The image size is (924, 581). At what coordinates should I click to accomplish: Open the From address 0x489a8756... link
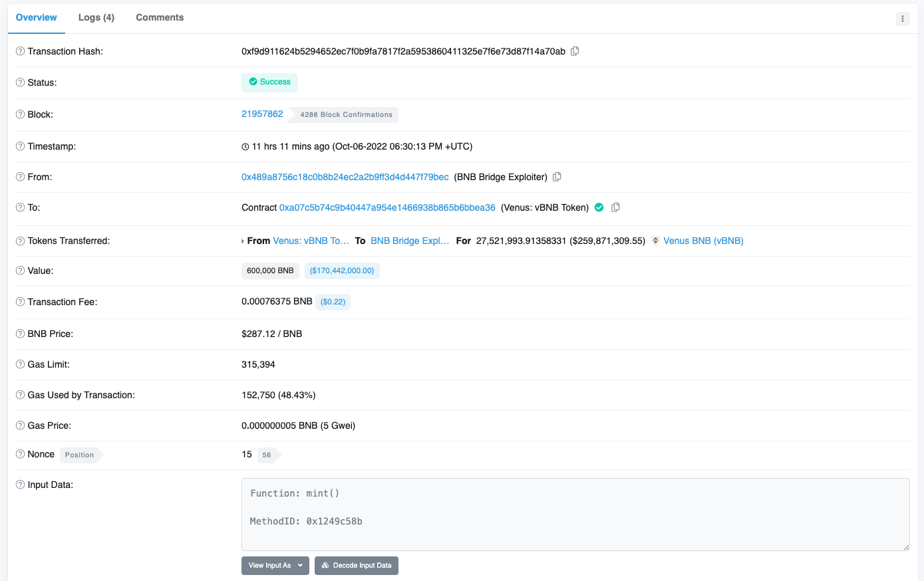345,177
